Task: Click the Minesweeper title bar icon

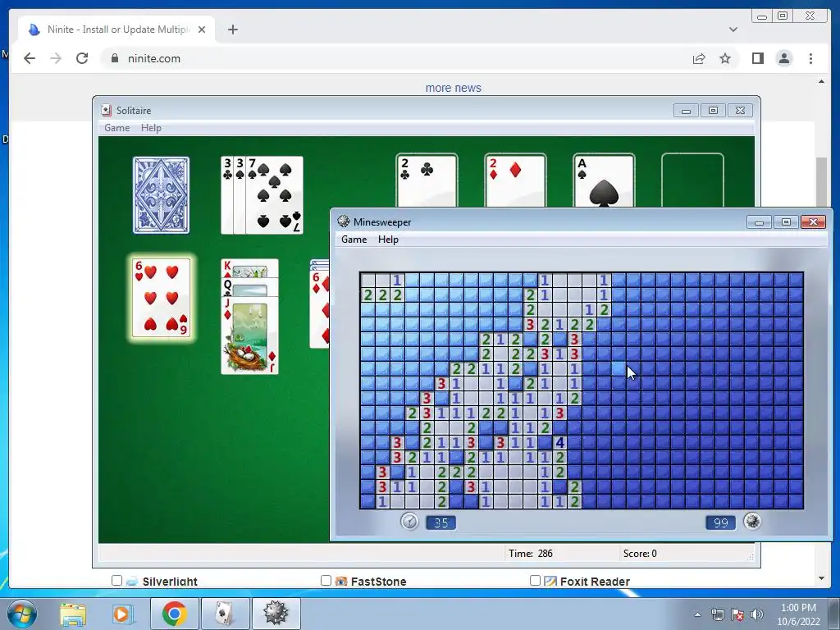Action: coord(344,221)
